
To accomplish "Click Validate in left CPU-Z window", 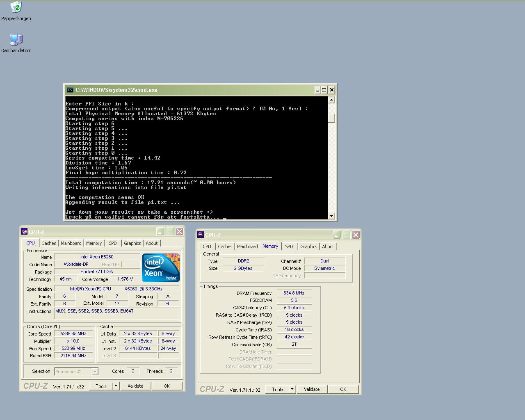I will 135,386.
